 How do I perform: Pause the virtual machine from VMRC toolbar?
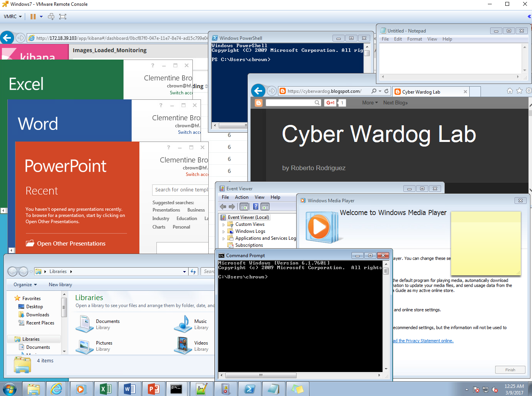point(33,17)
